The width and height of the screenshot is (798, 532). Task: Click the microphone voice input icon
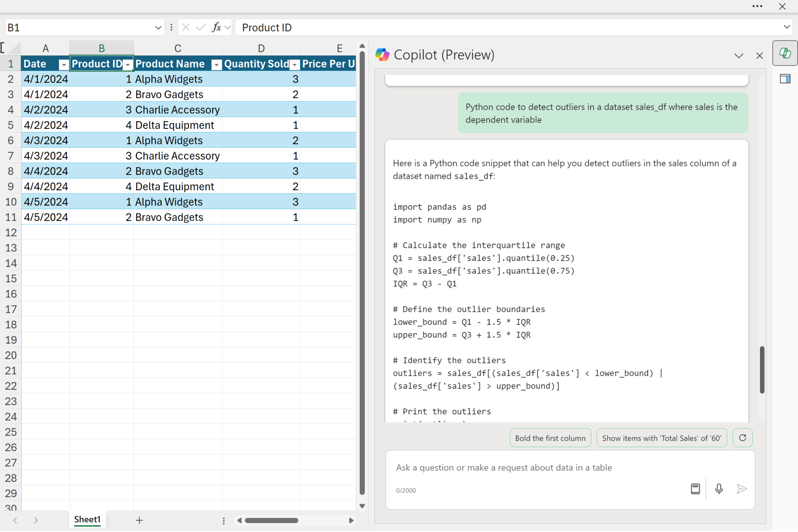point(719,489)
